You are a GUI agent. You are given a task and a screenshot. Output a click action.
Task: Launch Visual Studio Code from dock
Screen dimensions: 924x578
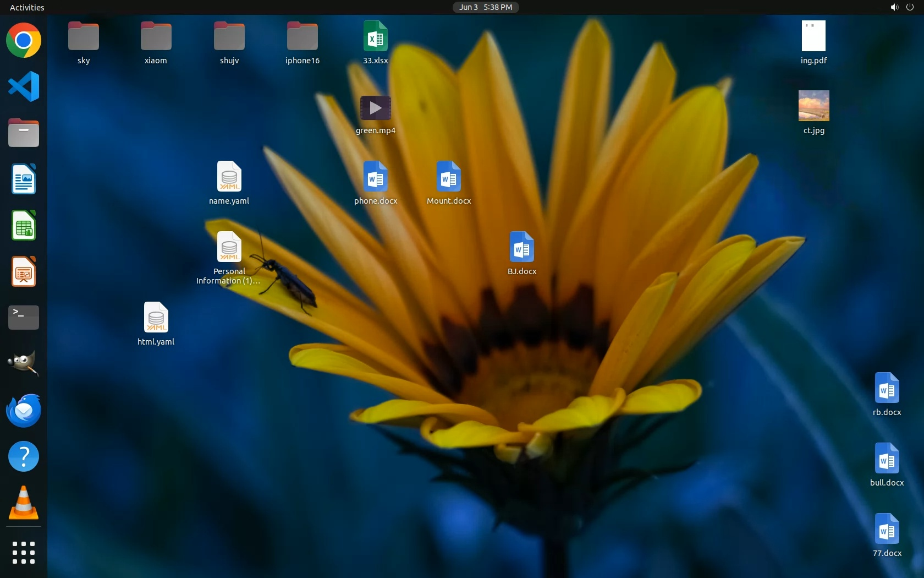point(24,86)
